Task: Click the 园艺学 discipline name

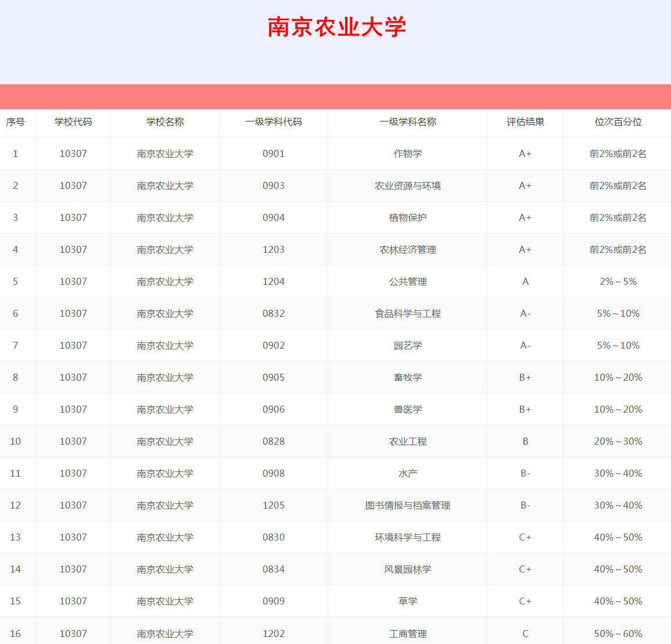Action: pos(407,346)
